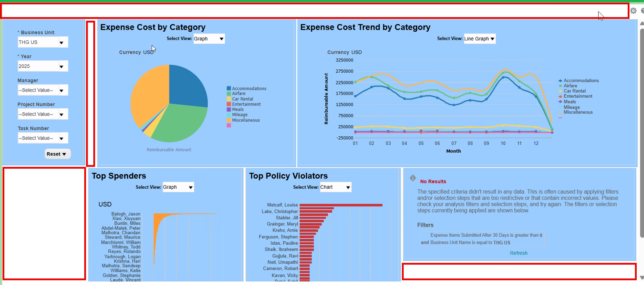Click the Refresh link
This screenshot has height=285, width=644.
(x=518, y=253)
